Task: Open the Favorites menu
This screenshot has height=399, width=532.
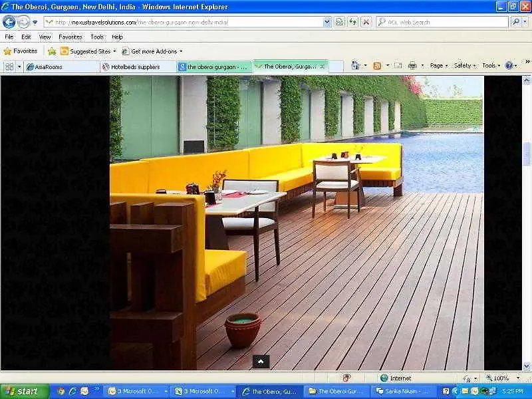Action: [70, 37]
